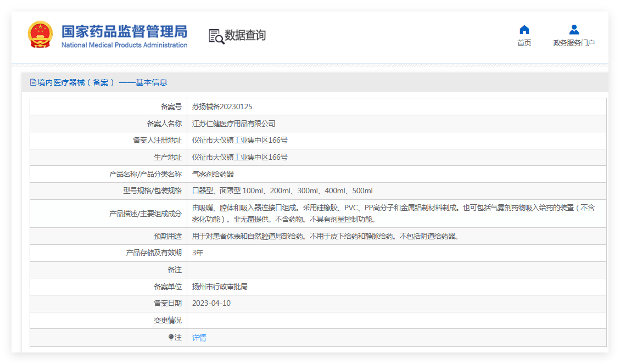The height and width of the screenshot is (364, 620).
Task: Click the product description starting 由吸嘴
Action: coord(393,214)
